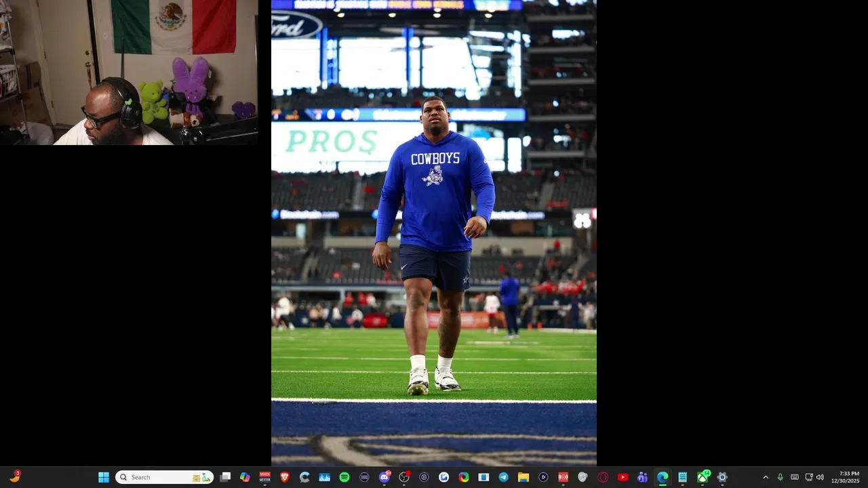Viewport: 868px width, 488px height.
Task: Open File Explorer folder icon
Action: [x=524, y=477]
